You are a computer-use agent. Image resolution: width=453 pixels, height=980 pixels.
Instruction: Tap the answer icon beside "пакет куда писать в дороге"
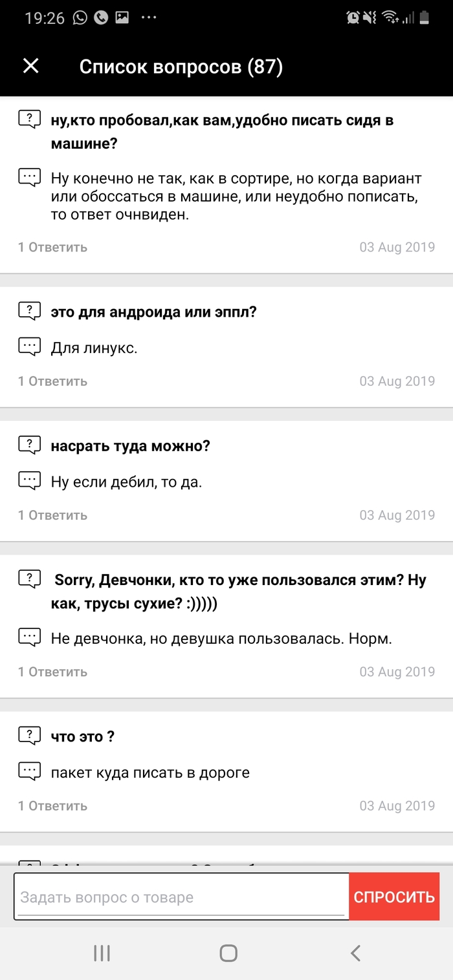click(x=29, y=771)
